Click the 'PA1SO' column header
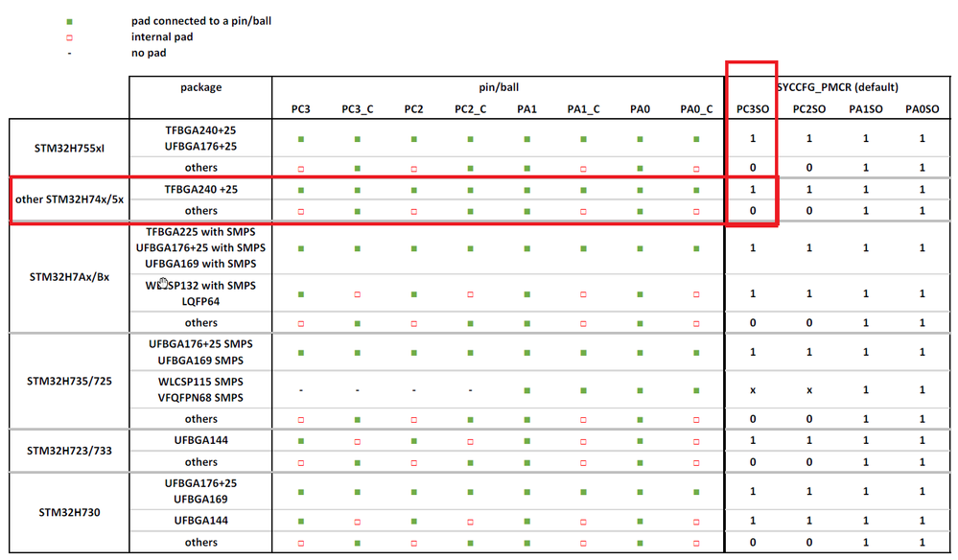Image resolution: width=958 pixels, height=560 pixels. [x=866, y=109]
